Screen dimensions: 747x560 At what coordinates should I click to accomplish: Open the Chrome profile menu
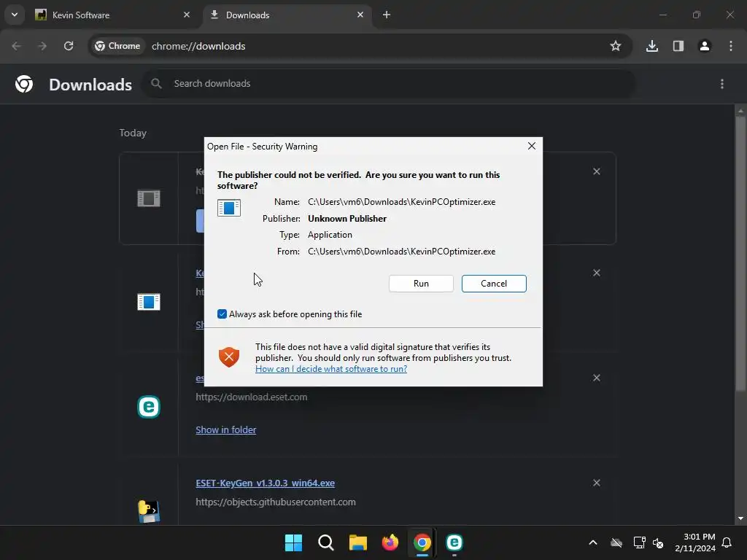705,46
